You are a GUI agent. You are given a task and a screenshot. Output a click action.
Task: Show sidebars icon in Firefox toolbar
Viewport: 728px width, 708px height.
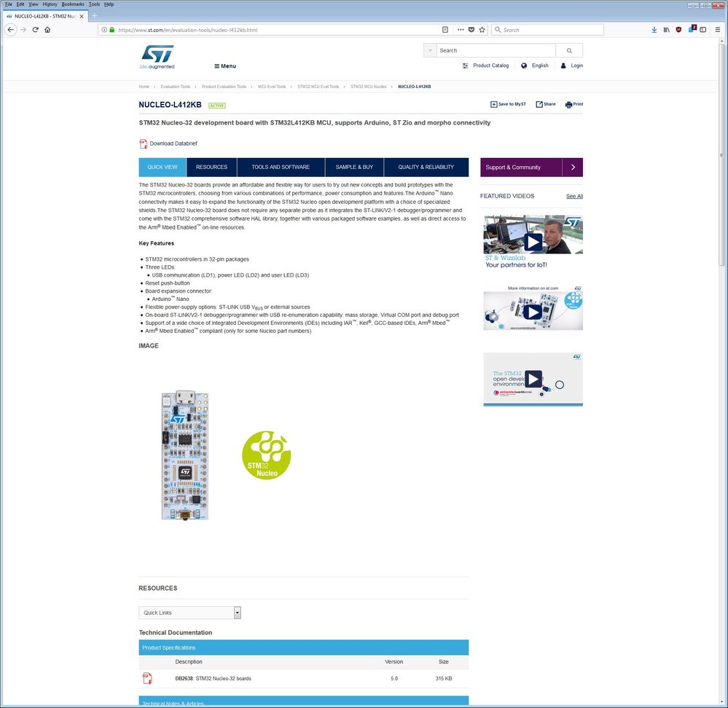[703, 30]
